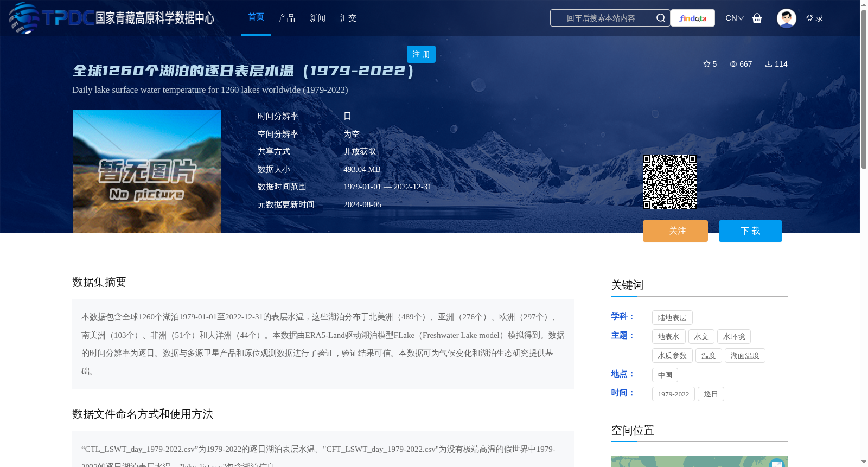Open the shopping basket icon
868x467 pixels.
coord(757,18)
